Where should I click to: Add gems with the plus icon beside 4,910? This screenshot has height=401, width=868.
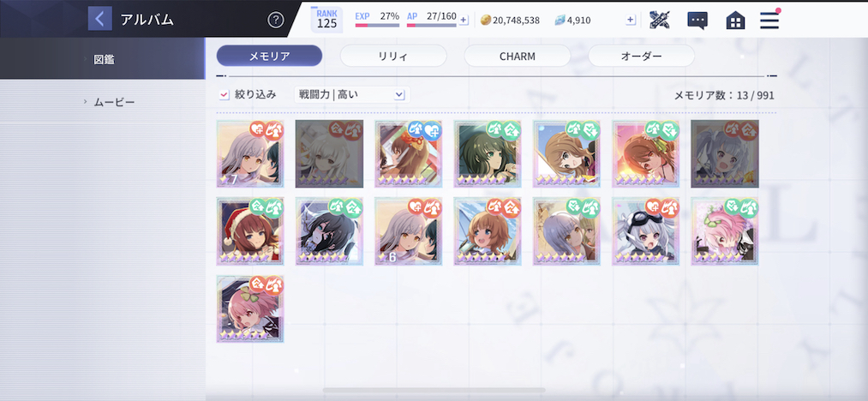pos(631,20)
